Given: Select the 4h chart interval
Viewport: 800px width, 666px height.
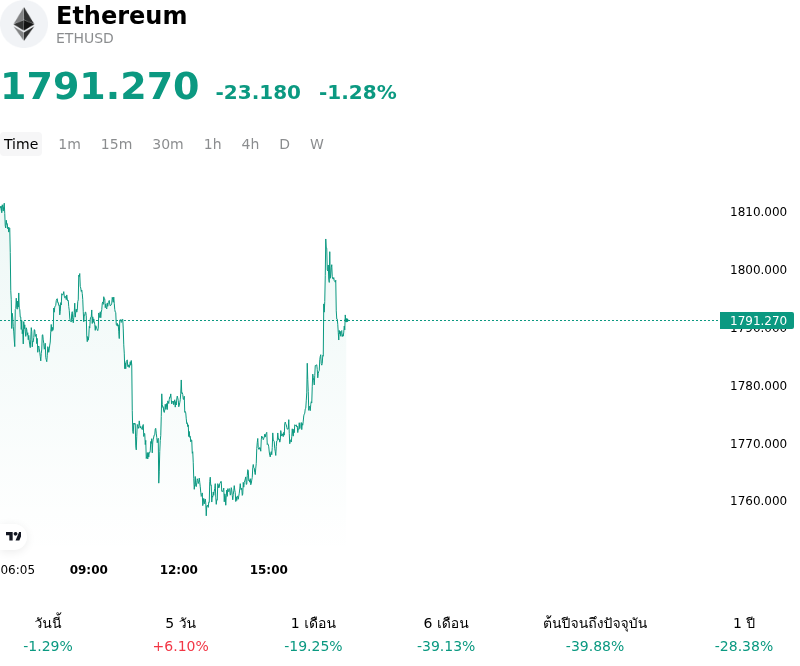Looking at the screenshot, I should click(x=250, y=144).
